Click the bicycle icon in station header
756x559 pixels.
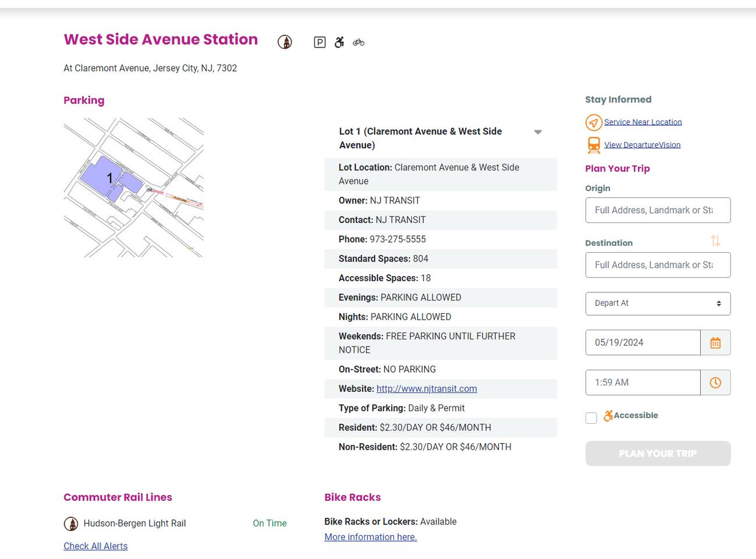pos(359,42)
